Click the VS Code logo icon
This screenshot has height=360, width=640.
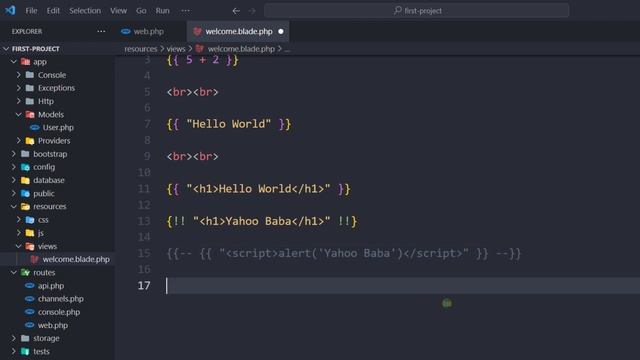(x=10, y=10)
